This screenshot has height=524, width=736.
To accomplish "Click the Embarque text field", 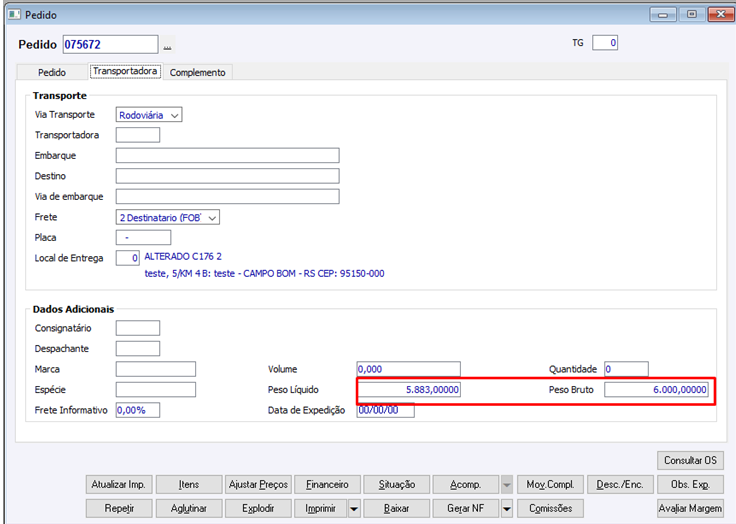I will tap(227, 155).
